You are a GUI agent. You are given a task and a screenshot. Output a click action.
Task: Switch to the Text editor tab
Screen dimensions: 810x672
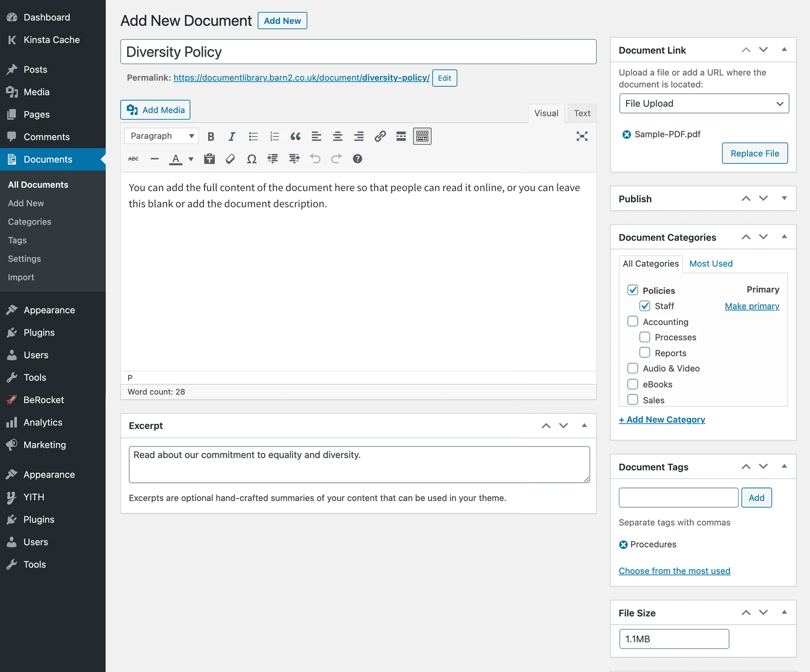[x=582, y=113]
